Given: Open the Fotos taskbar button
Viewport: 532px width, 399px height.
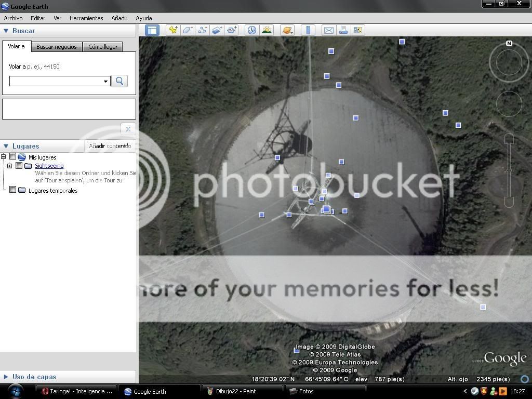Looking at the screenshot, I should point(325,392).
